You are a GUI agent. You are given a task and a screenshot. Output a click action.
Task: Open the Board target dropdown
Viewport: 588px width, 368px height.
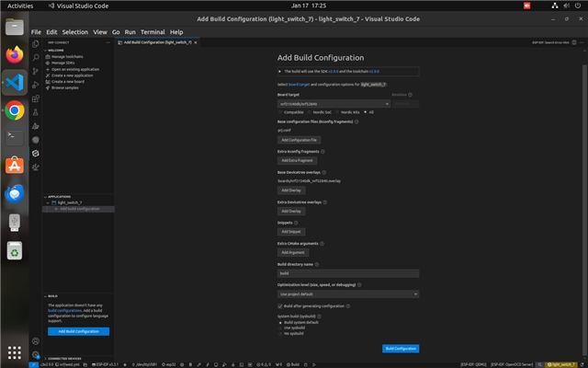point(334,104)
